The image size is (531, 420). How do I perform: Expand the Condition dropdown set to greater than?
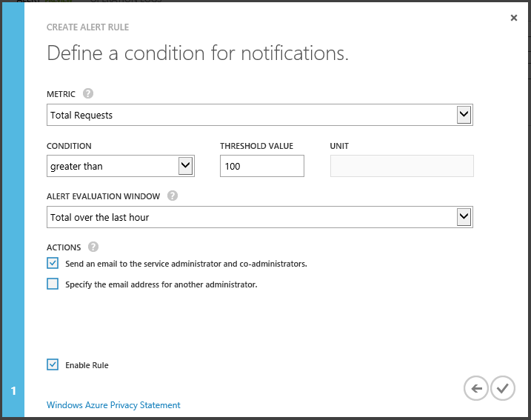coord(120,166)
